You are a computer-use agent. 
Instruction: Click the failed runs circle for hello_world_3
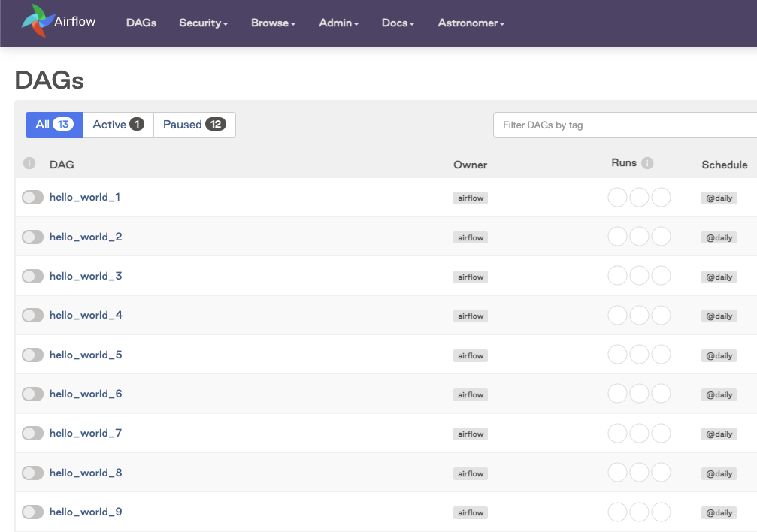point(662,275)
